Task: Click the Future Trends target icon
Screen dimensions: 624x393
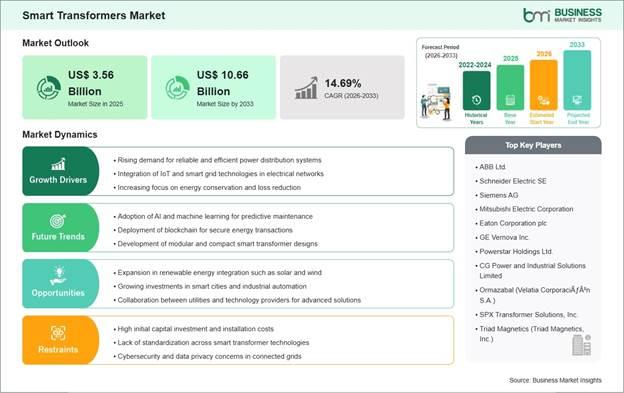Action: 58,221
